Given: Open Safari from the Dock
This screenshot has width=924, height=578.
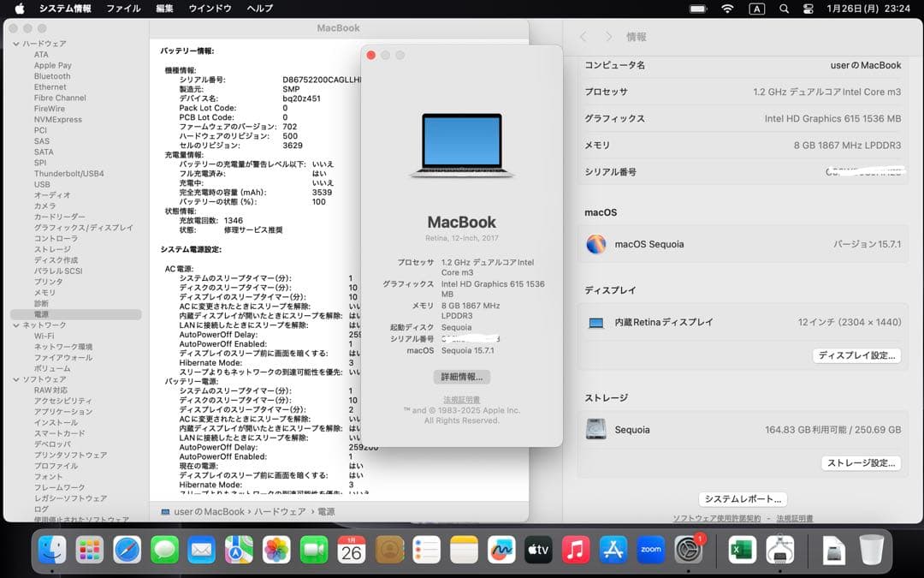Looking at the screenshot, I should [127, 551].
